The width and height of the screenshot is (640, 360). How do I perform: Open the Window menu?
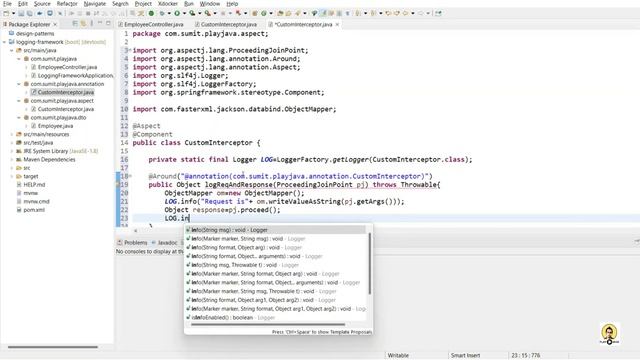point(210,4)
